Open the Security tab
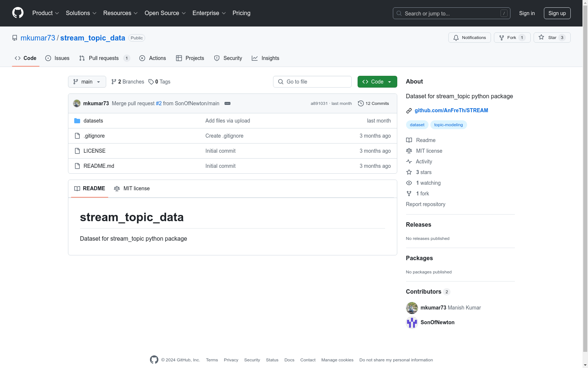This screenshot has height=368, width=588. (228, 58)
